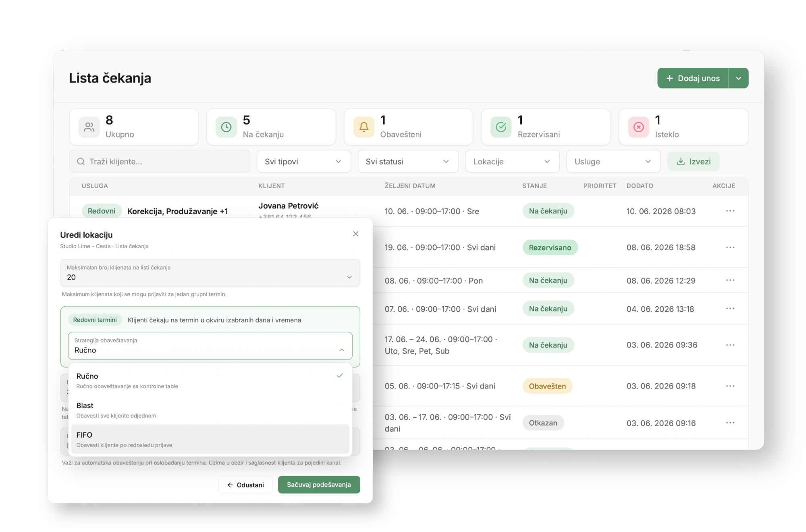Click the Ukupno stat card
This screenshot has height=532, width=806.
pos(134,127)
